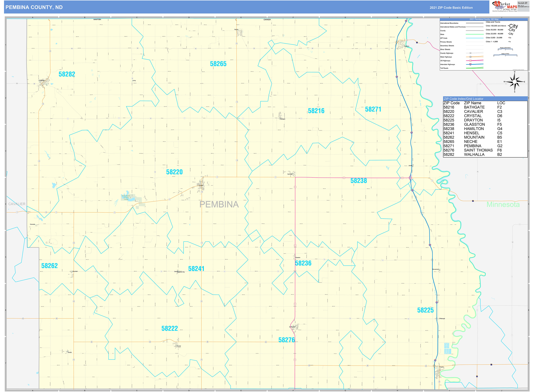The width and height of the screenshot is (534, 392).
Task: Select WALHALLA in the ZIP index table
Action: coord(474,155)
